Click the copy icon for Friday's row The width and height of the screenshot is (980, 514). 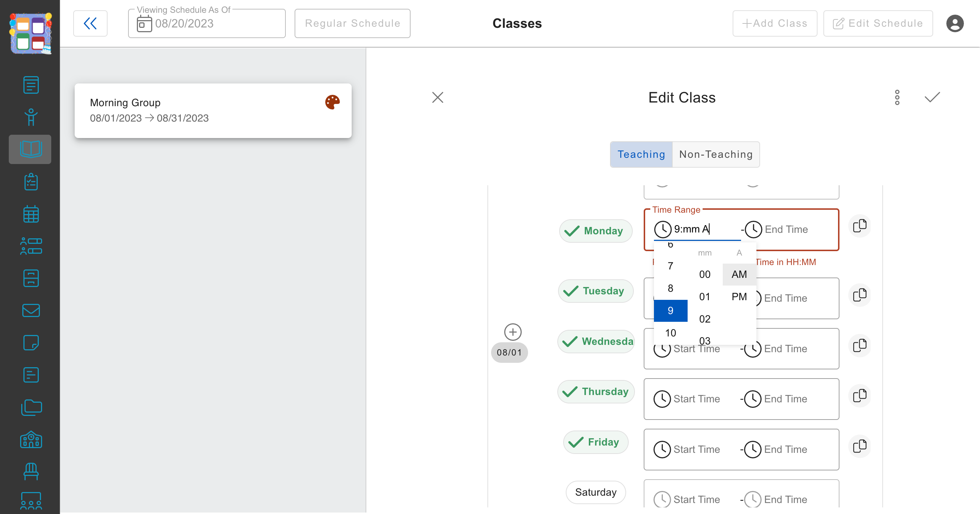click(860, 446)
